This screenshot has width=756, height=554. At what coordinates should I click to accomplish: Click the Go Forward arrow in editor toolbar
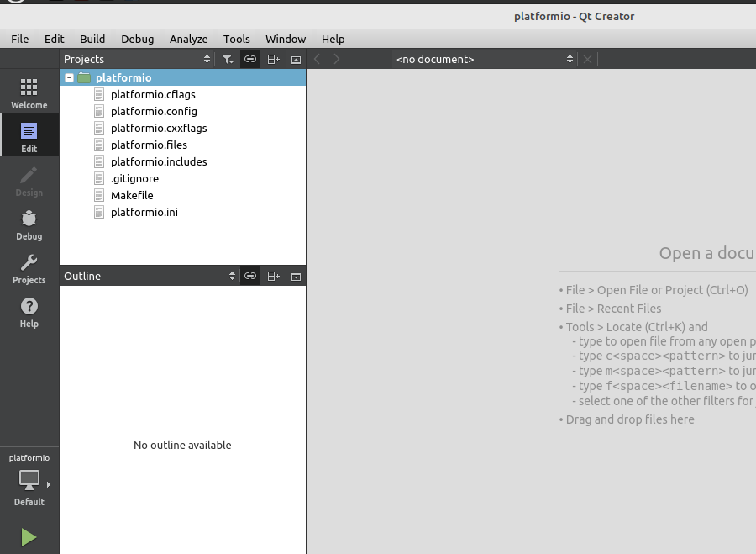[x=337, y=59]
